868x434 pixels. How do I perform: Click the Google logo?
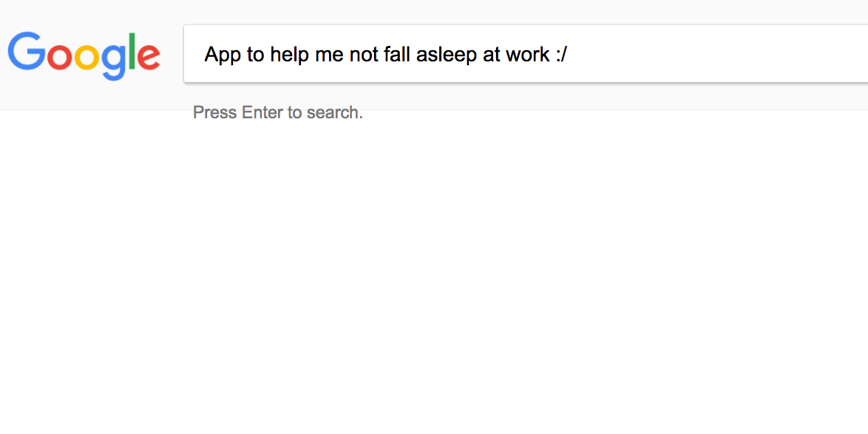[x=84, y=55]
